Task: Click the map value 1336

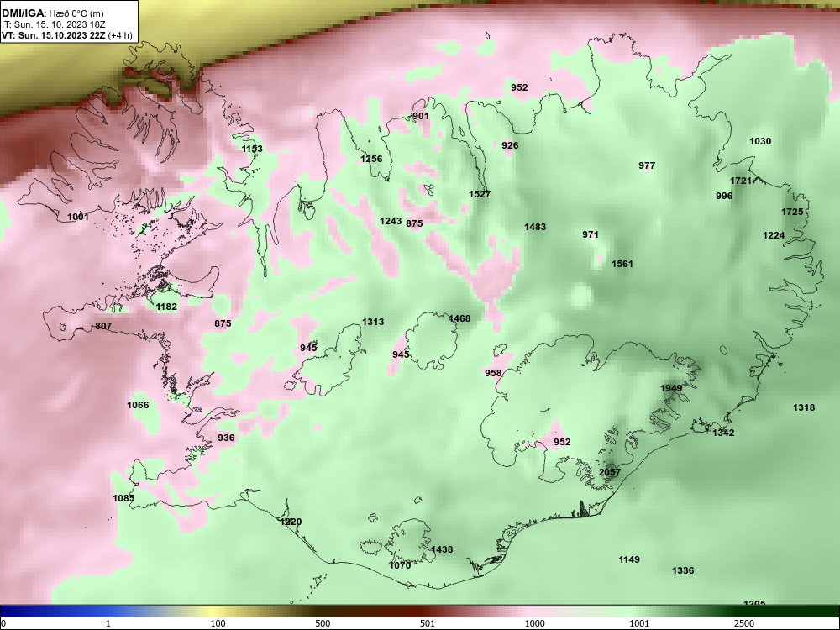Action: coord(683,571)
